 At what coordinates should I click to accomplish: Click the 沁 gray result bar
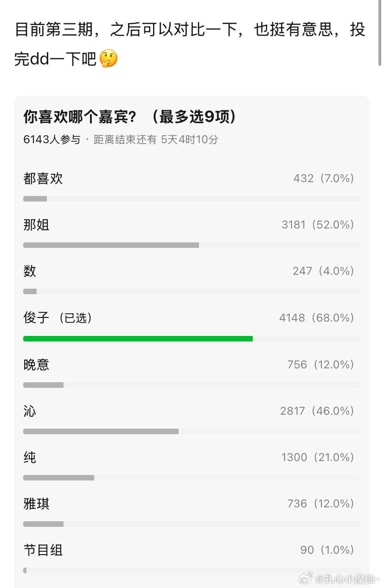click(101, 431)
